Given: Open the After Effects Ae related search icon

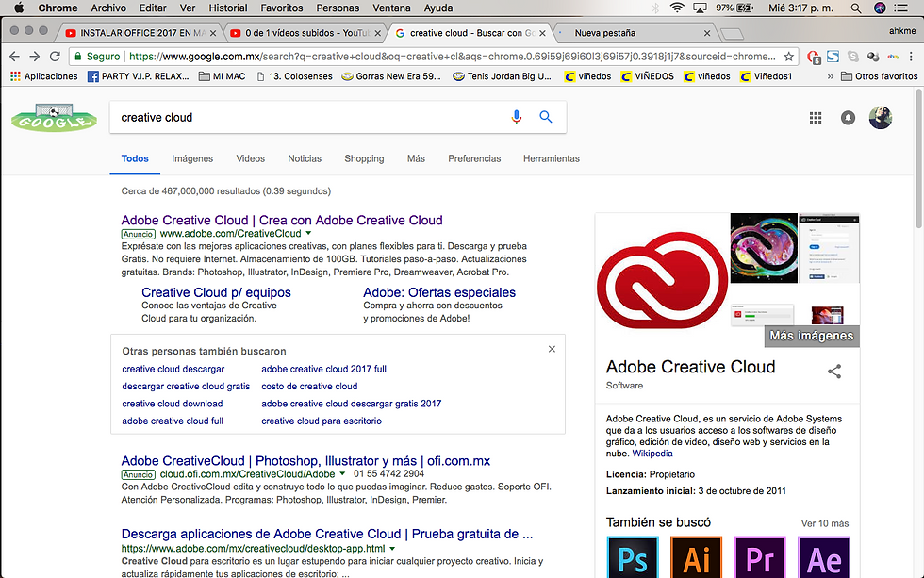Looking at the screenshot, I should pos(823,557).
